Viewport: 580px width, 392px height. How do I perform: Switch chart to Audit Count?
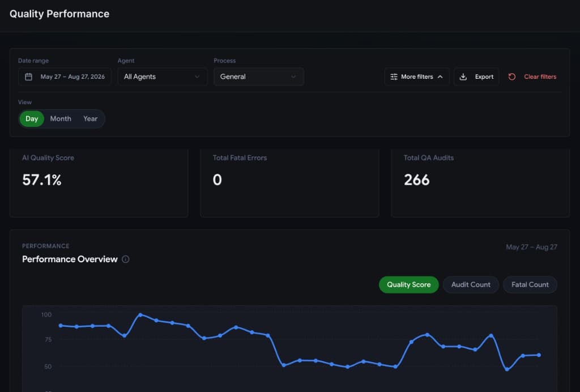[x=471, y=285]
